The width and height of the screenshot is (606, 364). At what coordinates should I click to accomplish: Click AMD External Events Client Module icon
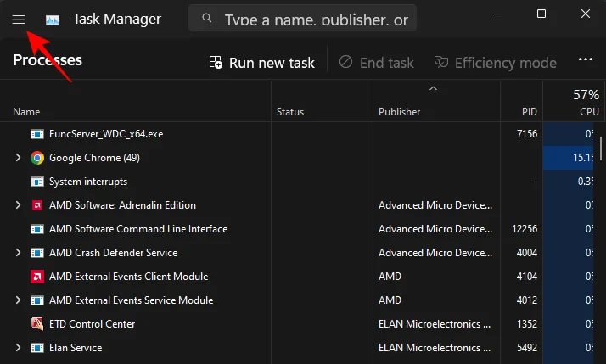coord(37,277)
